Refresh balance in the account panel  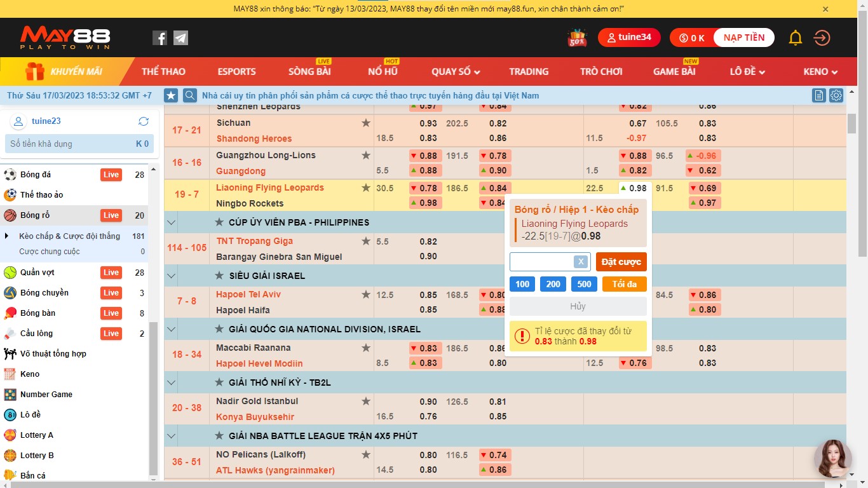pos(144,121)
